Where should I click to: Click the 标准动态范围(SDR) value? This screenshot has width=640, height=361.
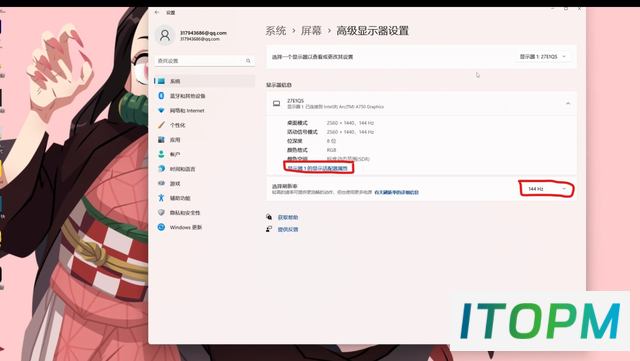(x=348, y=159)
